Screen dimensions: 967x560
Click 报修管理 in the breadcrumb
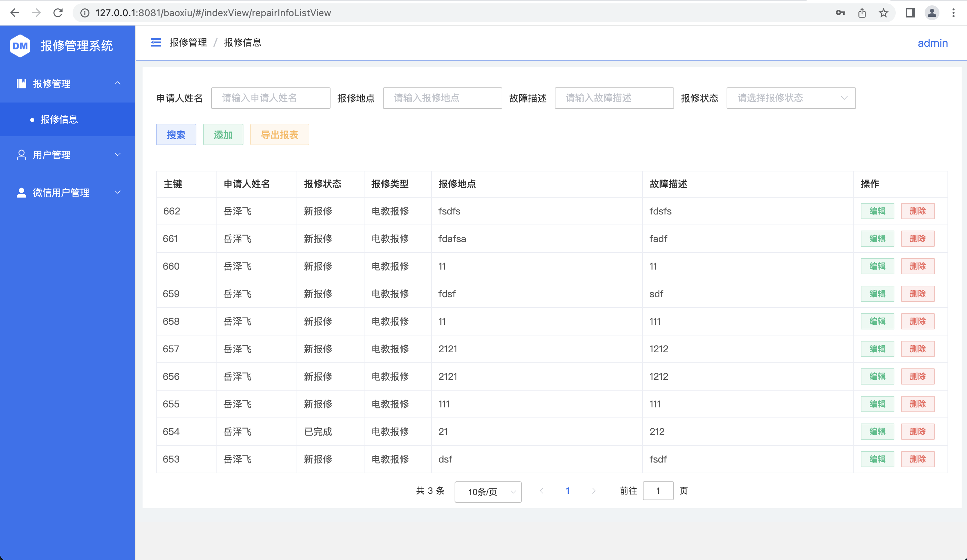coord(188,43)
